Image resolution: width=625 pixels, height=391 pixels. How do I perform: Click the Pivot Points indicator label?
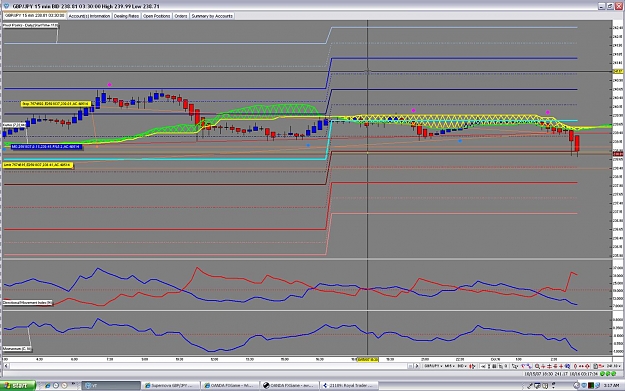point(30,26)
